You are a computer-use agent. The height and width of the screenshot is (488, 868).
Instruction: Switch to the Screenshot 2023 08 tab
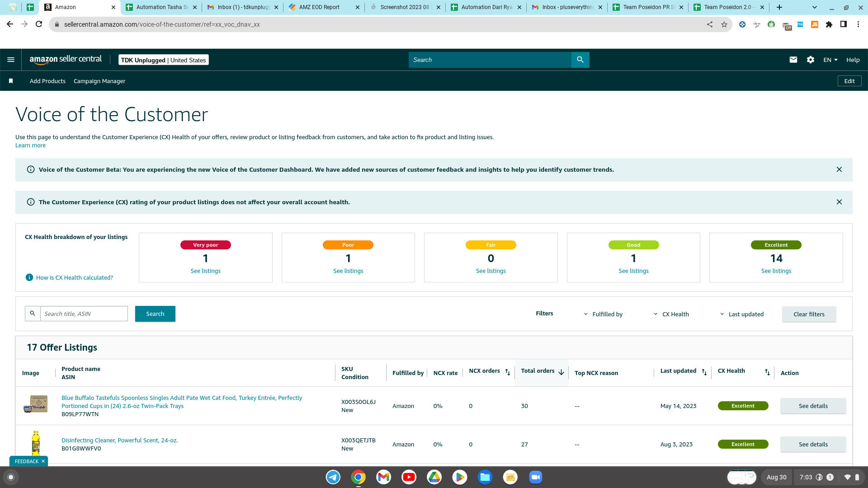tap(405, 7)
